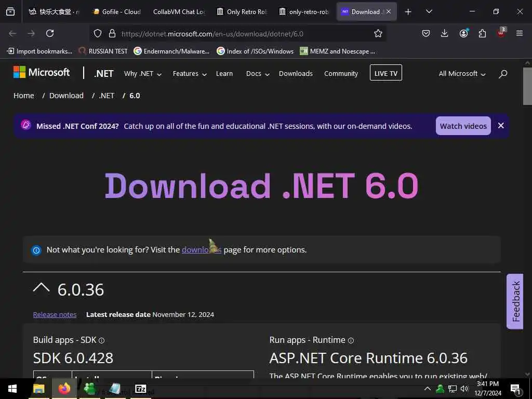Expand the Features dropdown
The height and width of the screenshot is (399, 532).
coord(190,74)
